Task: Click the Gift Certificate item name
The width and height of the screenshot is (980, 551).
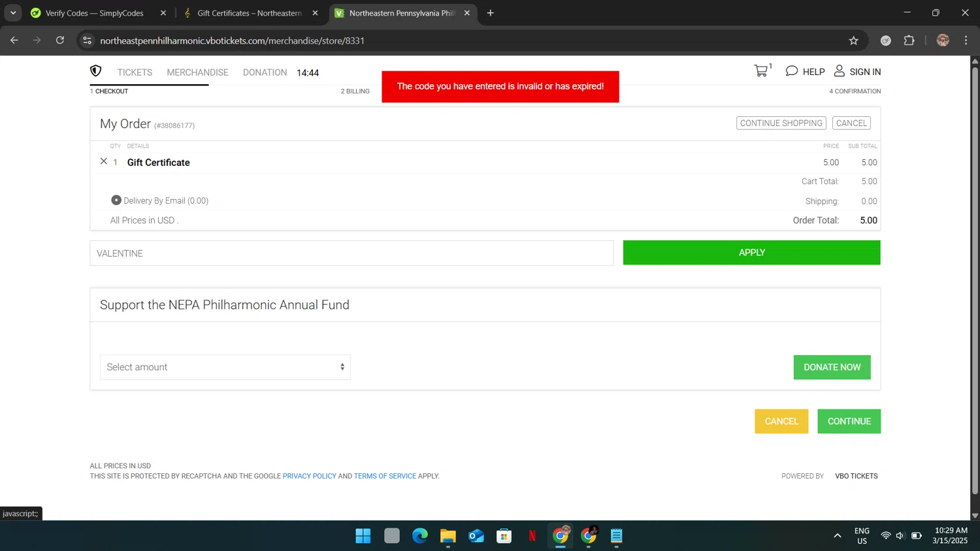Action: [x=159, y=163]
